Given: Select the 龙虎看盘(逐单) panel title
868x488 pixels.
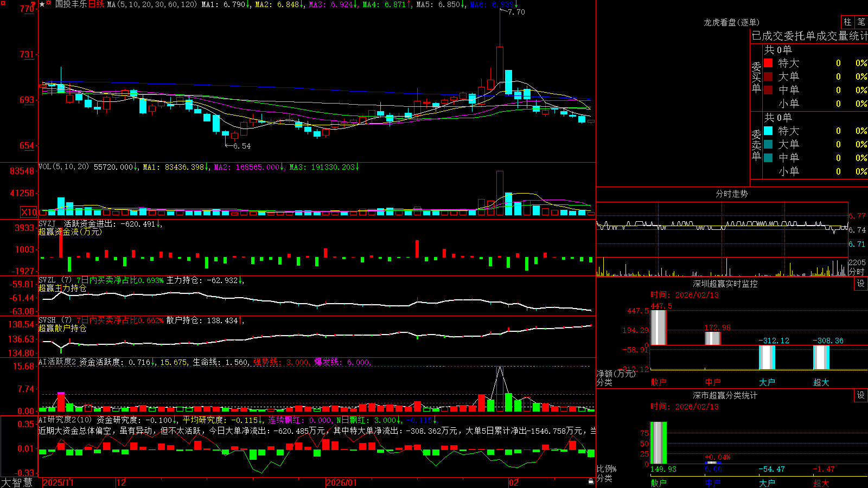Looking at the screenshot, I should pos(731,22).
